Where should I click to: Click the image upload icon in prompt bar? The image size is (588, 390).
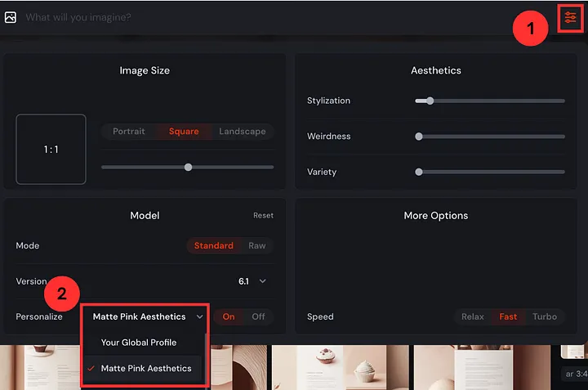point(11,17)
